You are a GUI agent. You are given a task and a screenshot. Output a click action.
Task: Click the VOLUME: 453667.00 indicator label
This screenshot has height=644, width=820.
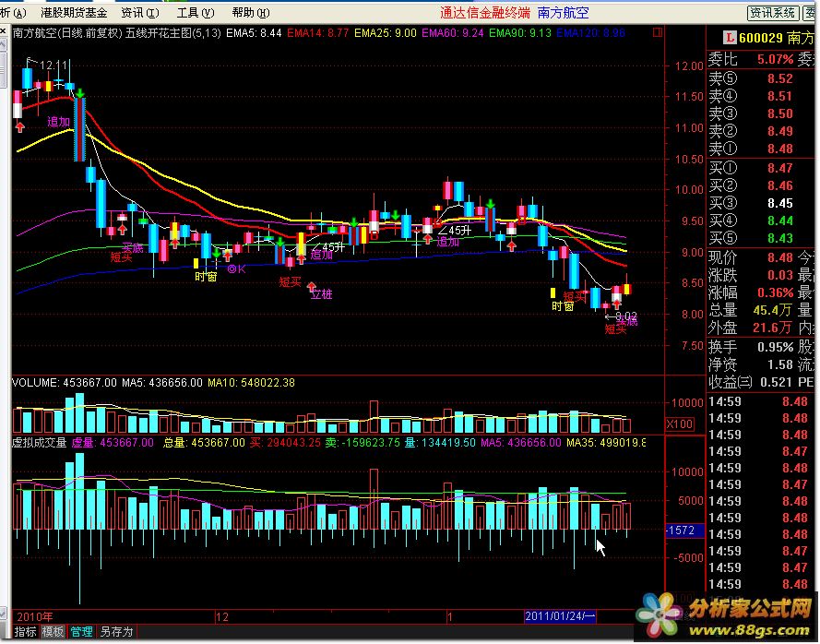pyautogui.click(x=65, y=383)
